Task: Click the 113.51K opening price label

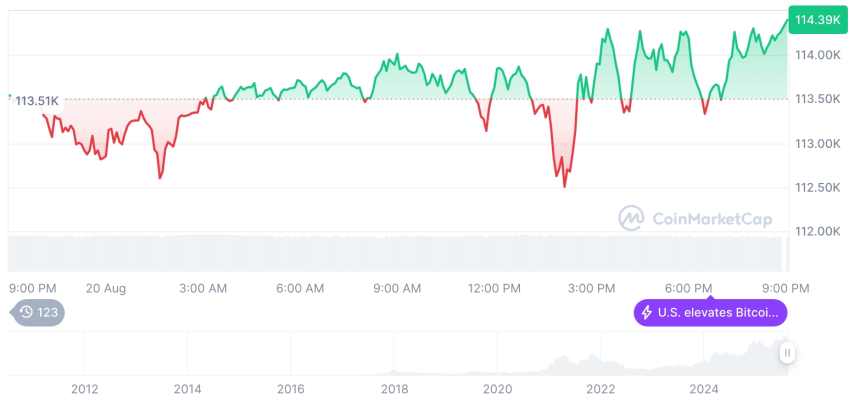Action: 37,100
